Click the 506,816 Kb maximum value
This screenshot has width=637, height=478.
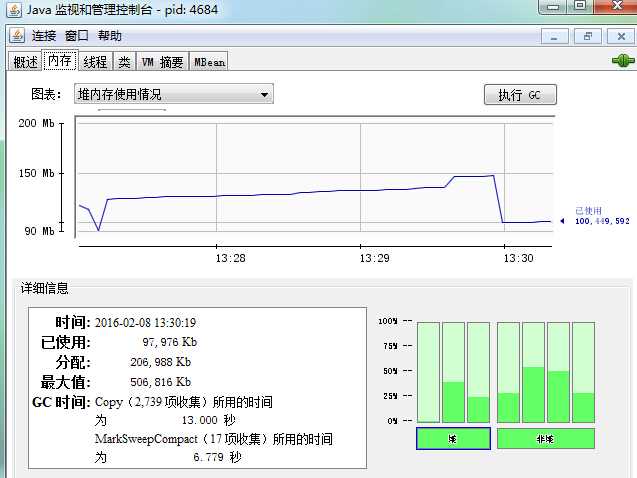[160, 382]
